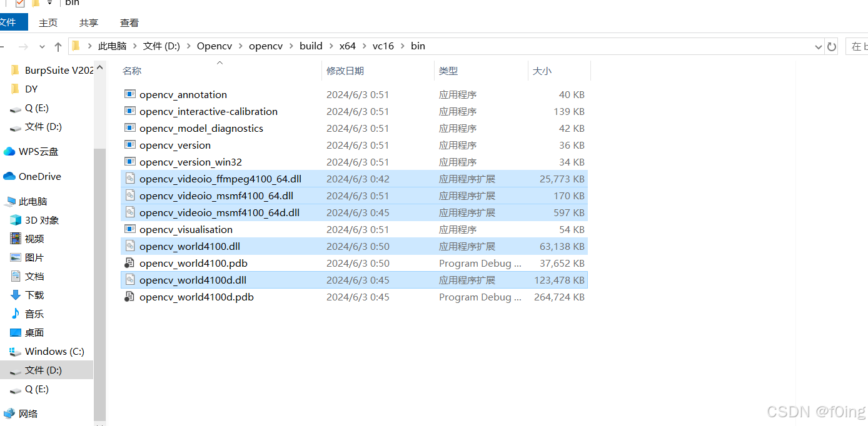Viewport: 868px width, 426px height.
Task: Open OneDrive in the navigation pane
Action: pyautogui.click(x=33, y=176)
